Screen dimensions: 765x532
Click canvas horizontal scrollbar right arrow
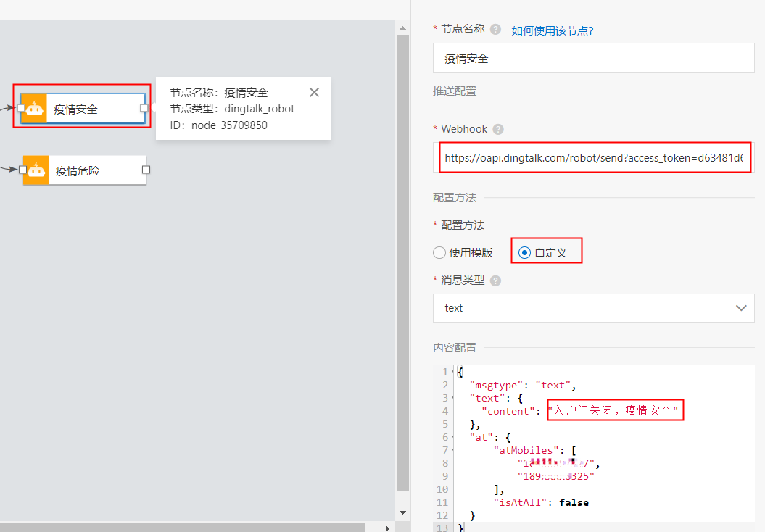[x=387, y=528]
